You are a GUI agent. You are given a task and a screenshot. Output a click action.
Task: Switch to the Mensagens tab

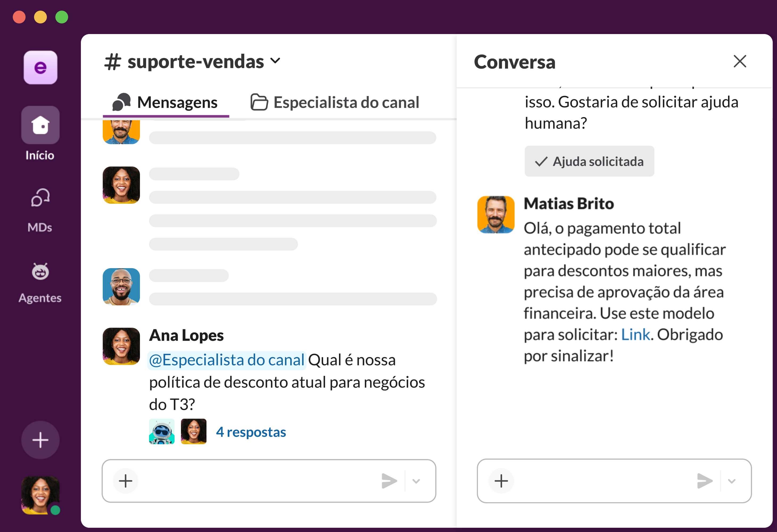click(166, 102)
